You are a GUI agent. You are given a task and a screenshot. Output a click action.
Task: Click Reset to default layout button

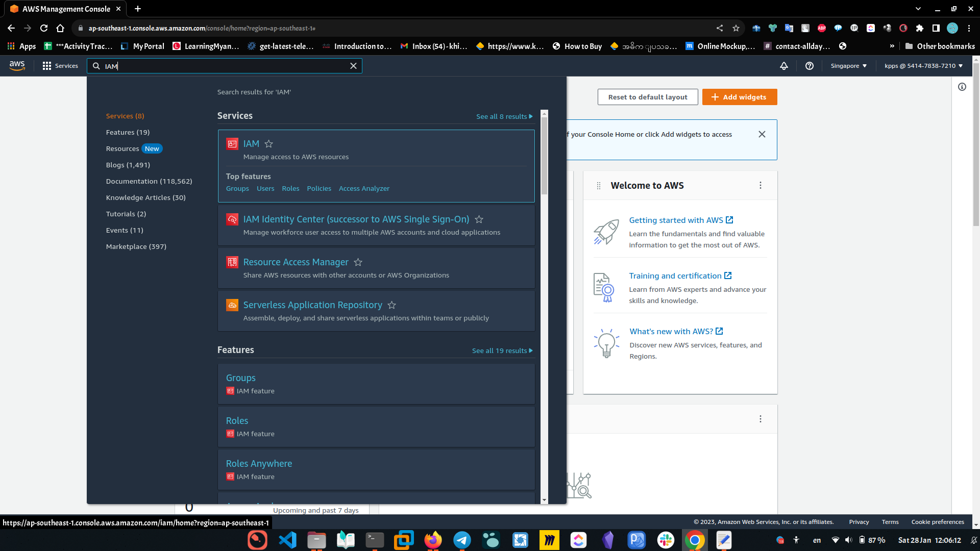point(648,97)
